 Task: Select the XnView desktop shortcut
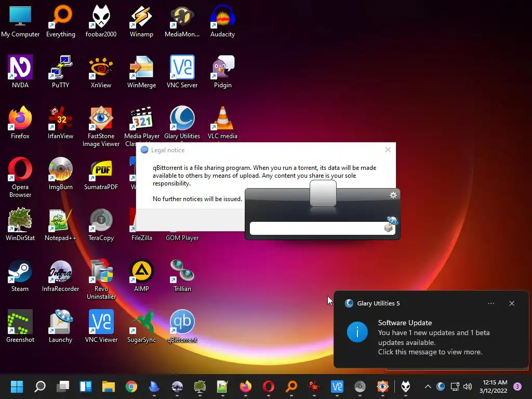101,71
